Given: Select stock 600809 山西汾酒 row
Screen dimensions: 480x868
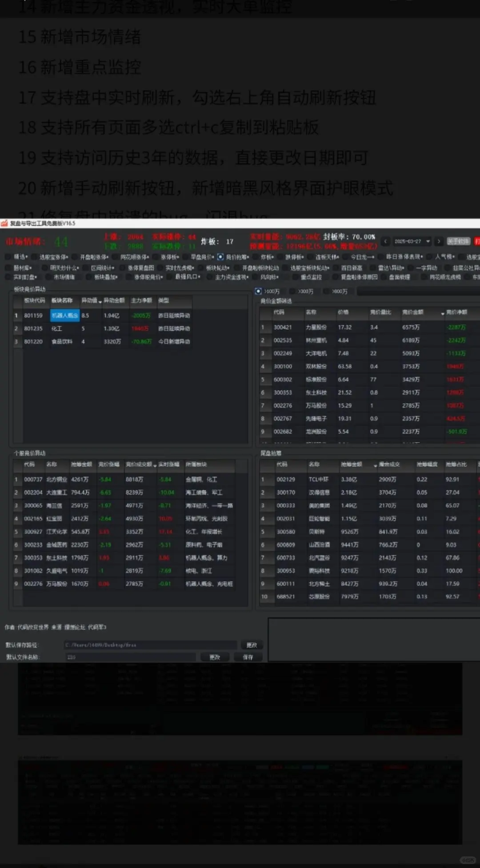Looking at the screenshot, I should pyautogui.click(x=370, y=544).
